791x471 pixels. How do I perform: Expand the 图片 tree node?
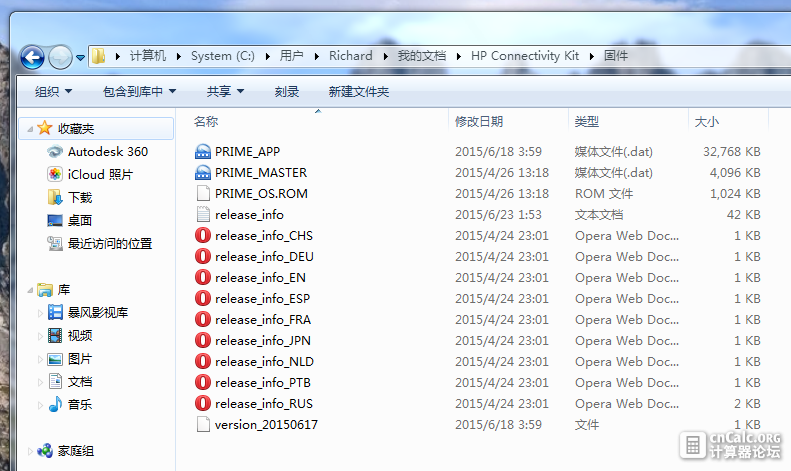pyautogui.click(x=40, y=360)
